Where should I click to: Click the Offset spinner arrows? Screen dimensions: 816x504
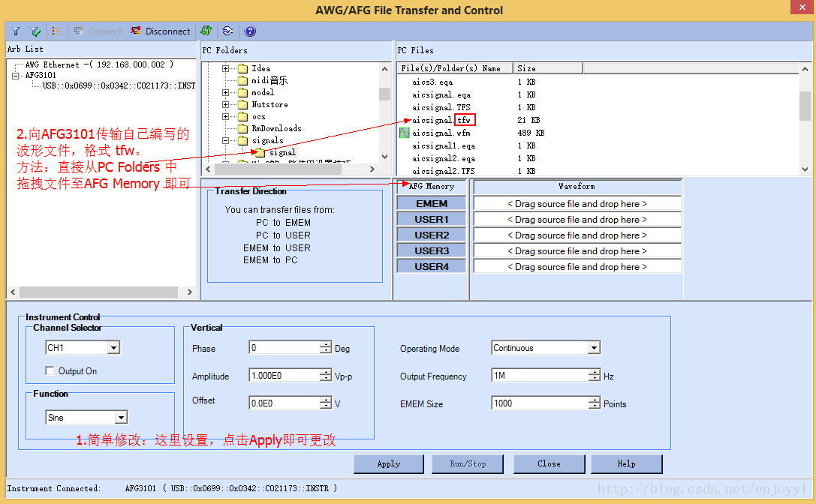(x=326, y=403)
